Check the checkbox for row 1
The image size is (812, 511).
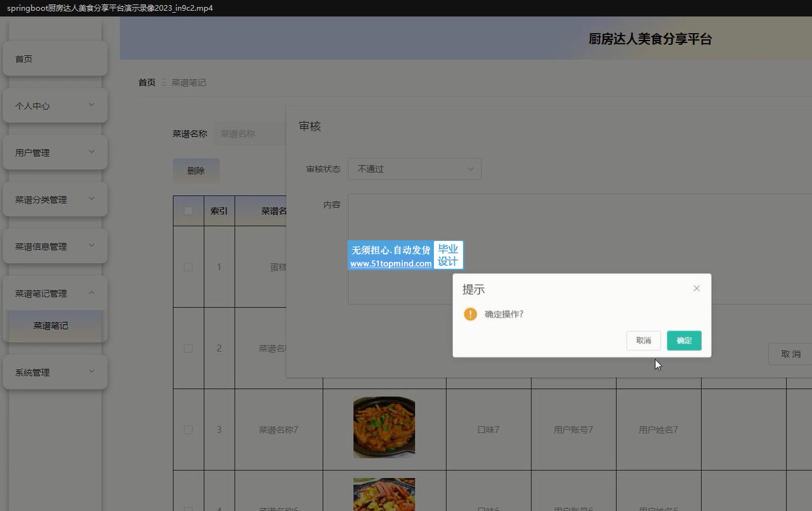tap(188, 267)
